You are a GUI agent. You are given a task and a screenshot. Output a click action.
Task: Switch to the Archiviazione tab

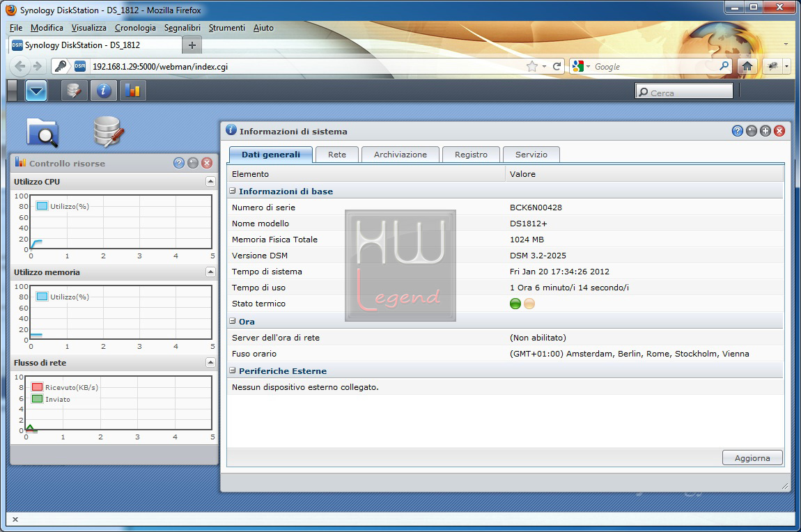coord(400,154)
